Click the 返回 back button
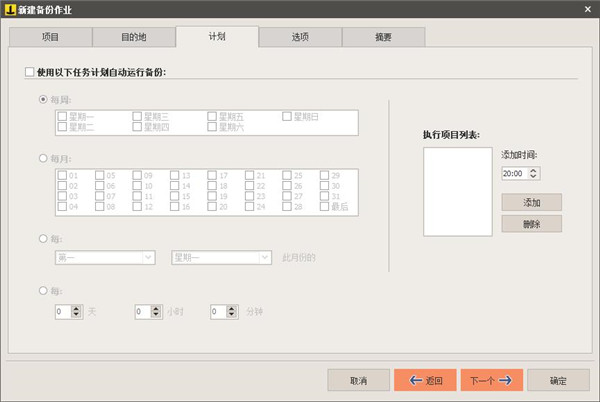Image resolution: width=600 pixels, height=402 pixels. click(425, 380)
